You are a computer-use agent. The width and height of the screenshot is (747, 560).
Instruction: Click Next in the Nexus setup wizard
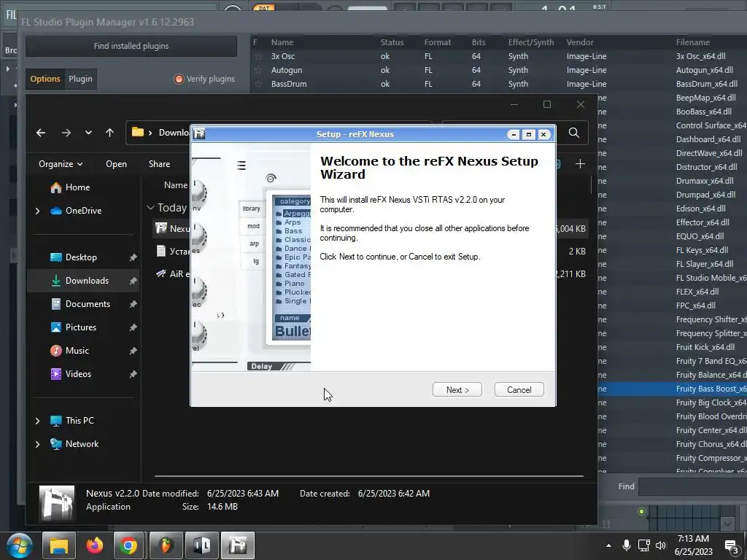457,389
